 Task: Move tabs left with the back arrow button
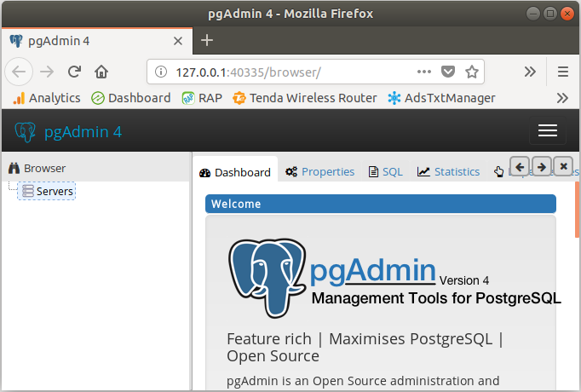(520, 167)
